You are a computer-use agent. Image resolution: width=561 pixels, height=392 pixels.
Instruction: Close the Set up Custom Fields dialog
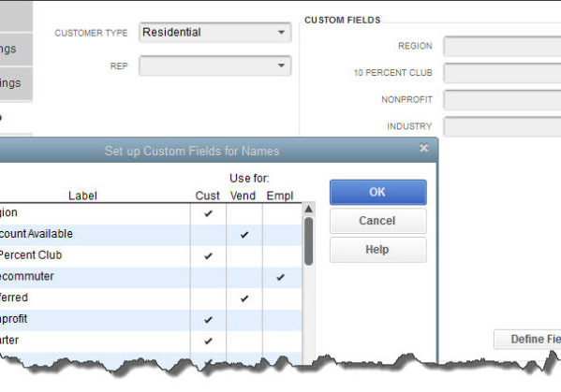[424, 148]
